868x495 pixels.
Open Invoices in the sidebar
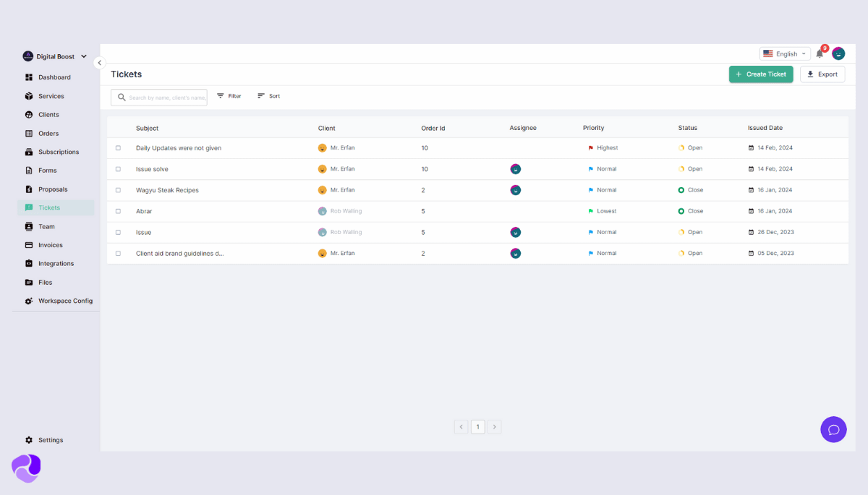51,245
